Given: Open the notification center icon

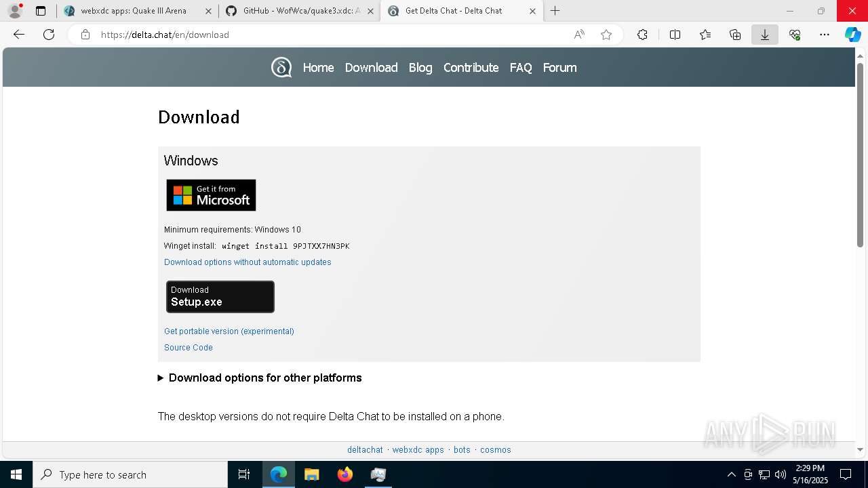Looking at the screenshot, I should pos(846,474).
